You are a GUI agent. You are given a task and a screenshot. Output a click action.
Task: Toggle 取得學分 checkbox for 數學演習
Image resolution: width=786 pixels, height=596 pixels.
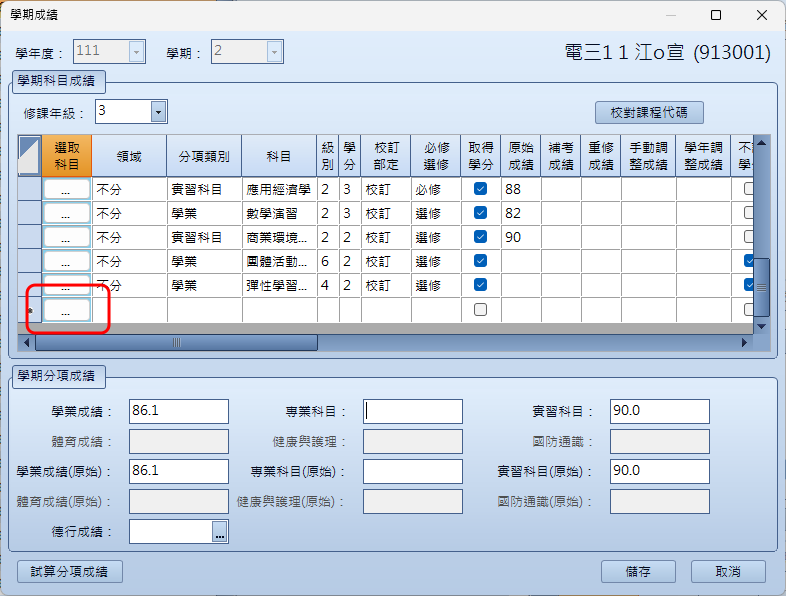tap(480, 213)
